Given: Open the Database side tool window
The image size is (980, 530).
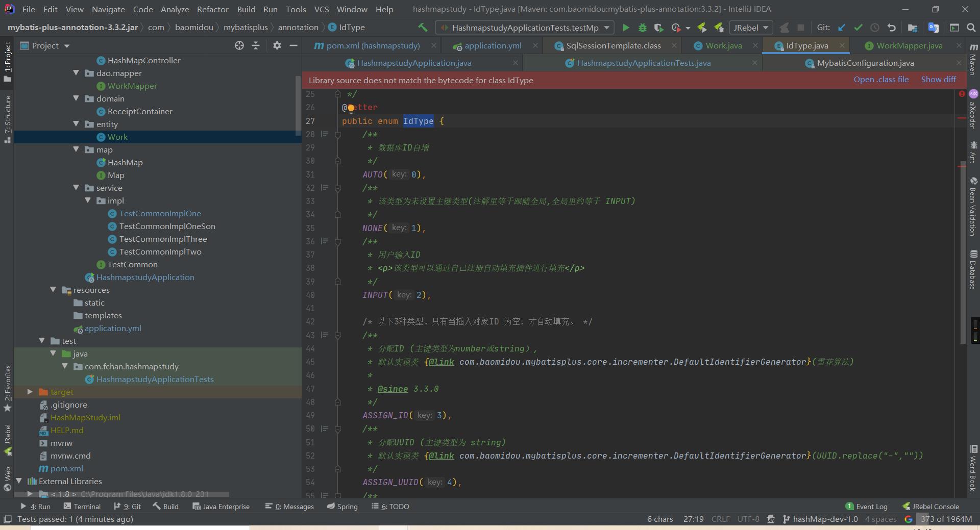Looking at the screenshot, I should pos(973,270).
